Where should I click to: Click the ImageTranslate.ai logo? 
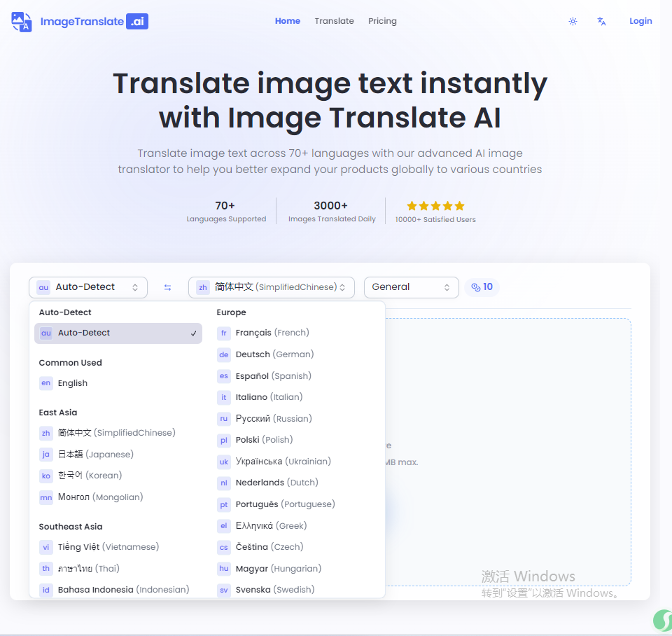coord(80,22)
